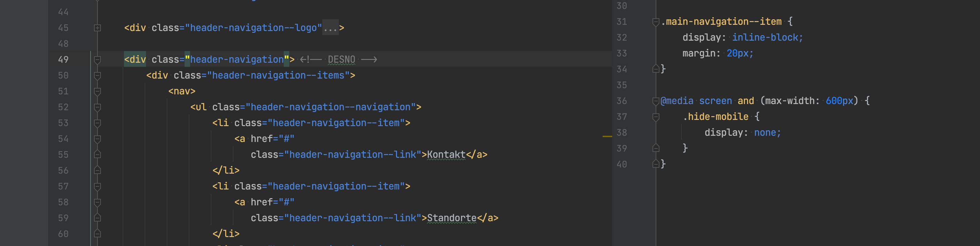The width and height of the screenshot is (980, 246).
Task: Collapse the header-navigation div at line 49
Action: coord(97,60)
